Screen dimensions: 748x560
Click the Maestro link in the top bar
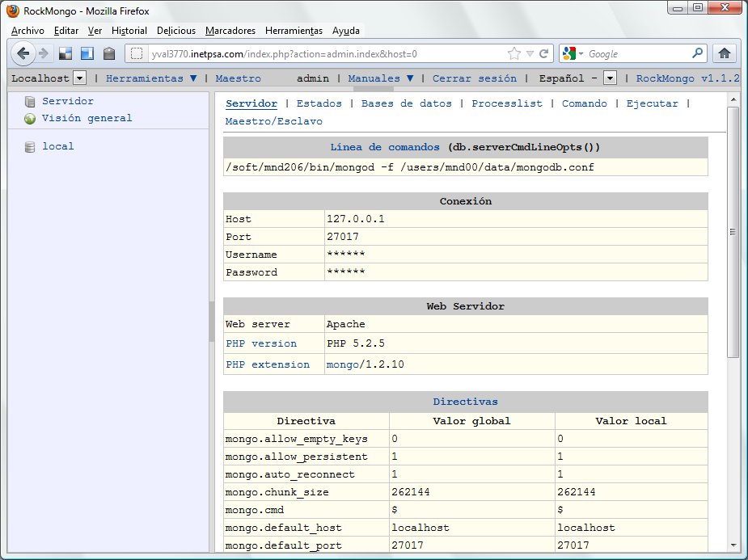238,78
